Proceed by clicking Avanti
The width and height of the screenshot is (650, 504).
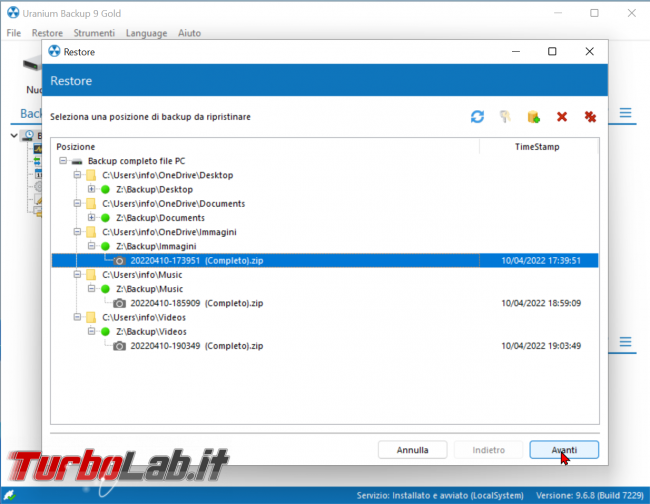coord(564,450)
